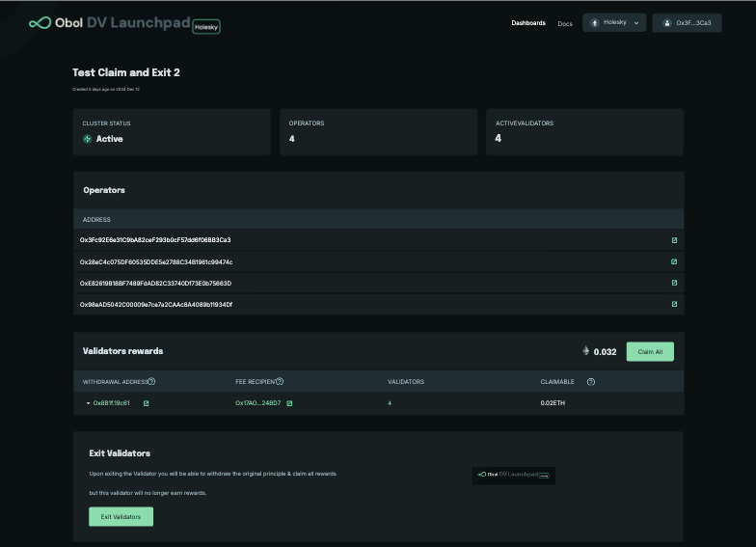Click the Claim All button
Image resolution: width=756 pixels, height=547 pixels.
coord(650,352)
